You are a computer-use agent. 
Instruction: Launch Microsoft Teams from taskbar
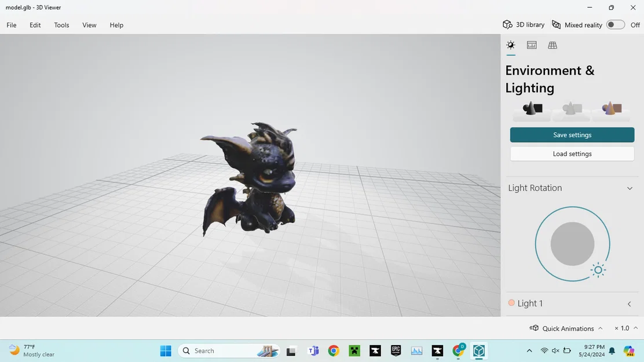point(313,351)
